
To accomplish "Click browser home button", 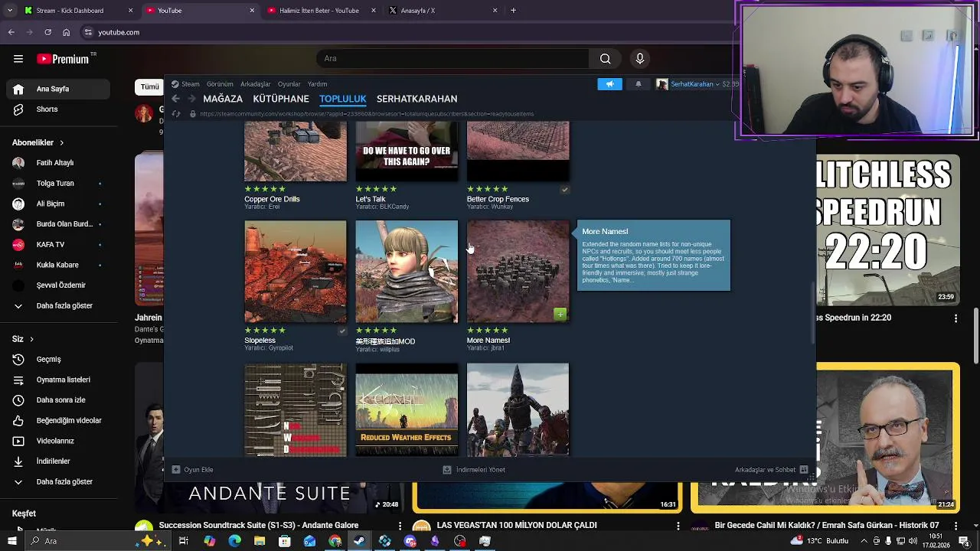I will pos(66,32).
